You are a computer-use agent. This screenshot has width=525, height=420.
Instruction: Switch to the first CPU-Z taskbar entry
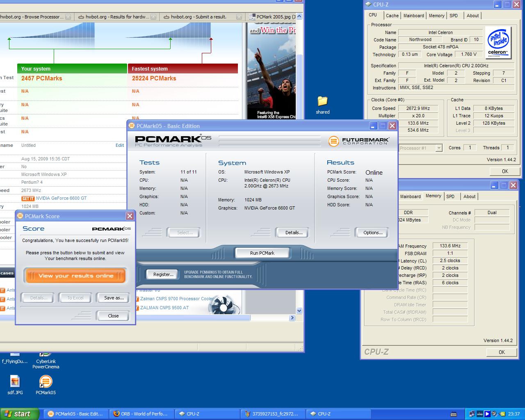[x=207, y=414]
